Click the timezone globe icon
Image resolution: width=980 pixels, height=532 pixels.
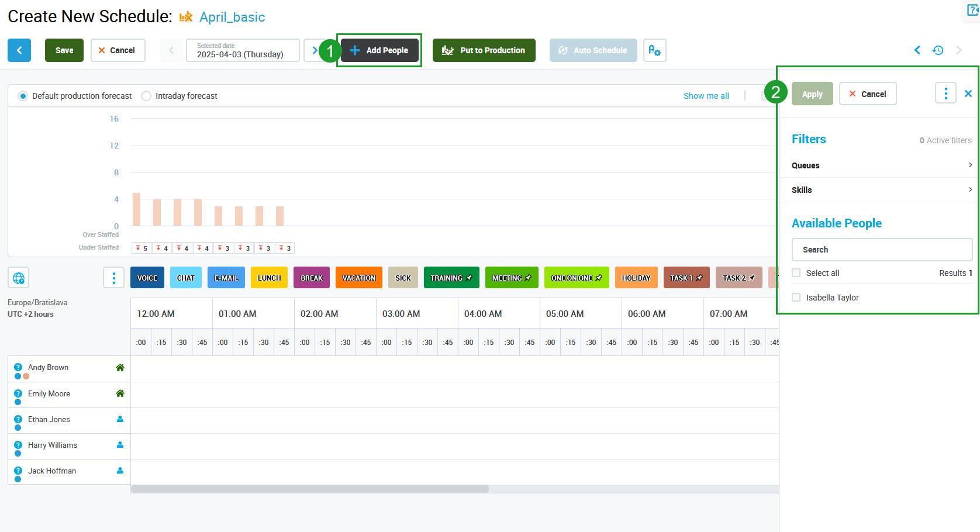pyautogui.click(x=19, y=278)
